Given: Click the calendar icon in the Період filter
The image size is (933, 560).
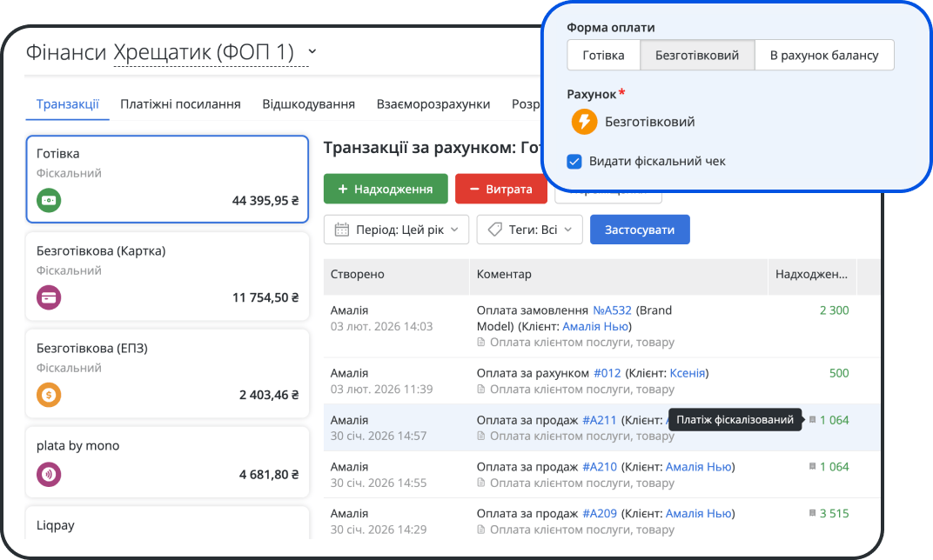Looking at the screenshot, I should 341,230.
